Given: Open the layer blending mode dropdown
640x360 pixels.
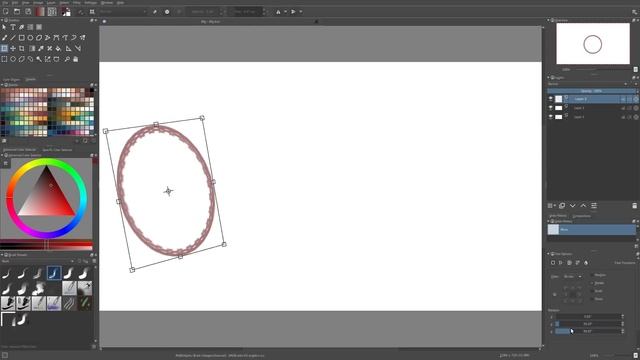Looking at the screenshot, I should (x=587, y=84).
